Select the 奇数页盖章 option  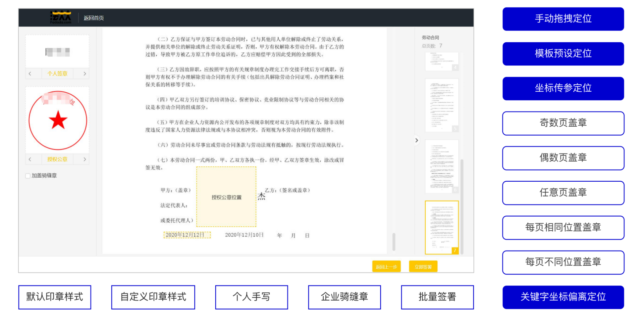click(x=563, y=123)
